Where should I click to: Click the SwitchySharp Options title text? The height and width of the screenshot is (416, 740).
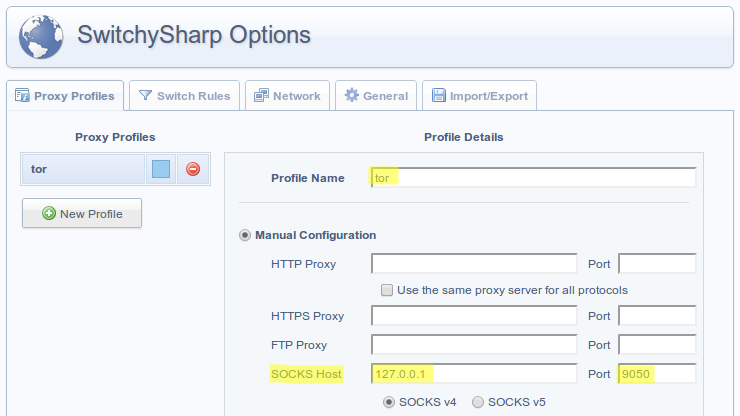(x=194, y=35)
